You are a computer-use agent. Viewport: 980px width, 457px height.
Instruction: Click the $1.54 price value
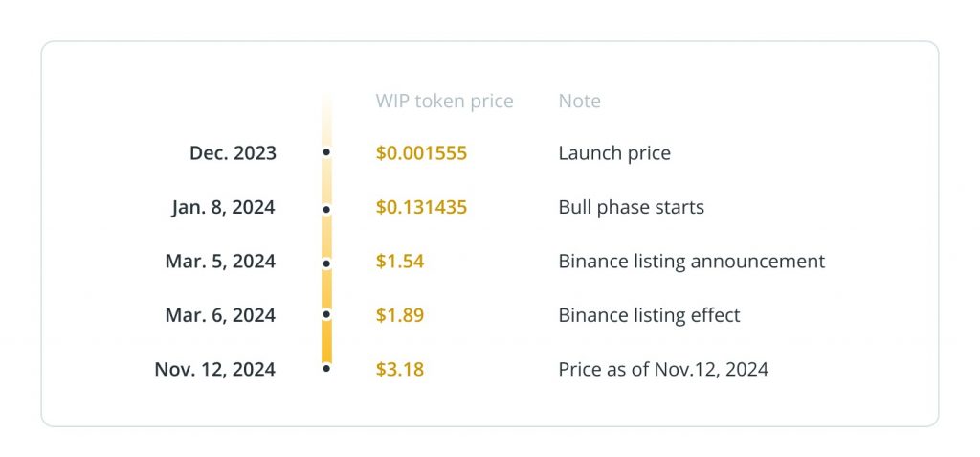click(400, 261)
